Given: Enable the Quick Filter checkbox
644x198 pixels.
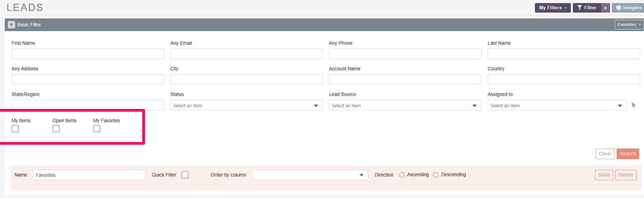Looking at the screenshot, I should [185, 175].
